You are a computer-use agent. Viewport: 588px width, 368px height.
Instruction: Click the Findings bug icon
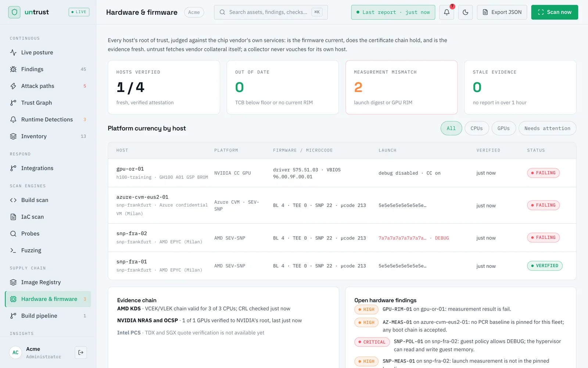[x=13, y=69]
